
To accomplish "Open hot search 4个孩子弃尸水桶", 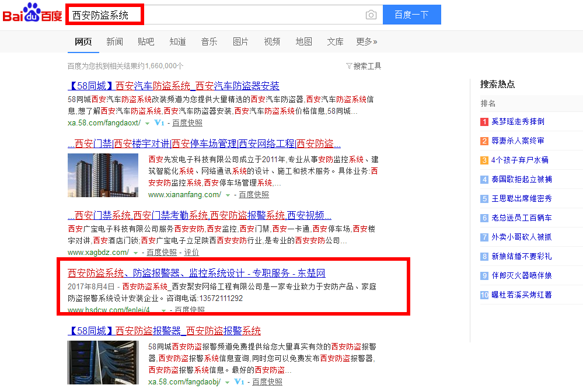I will [520, 160].
